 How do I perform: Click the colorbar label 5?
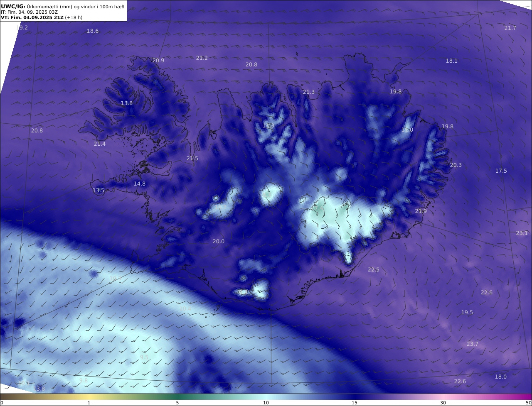177,403
